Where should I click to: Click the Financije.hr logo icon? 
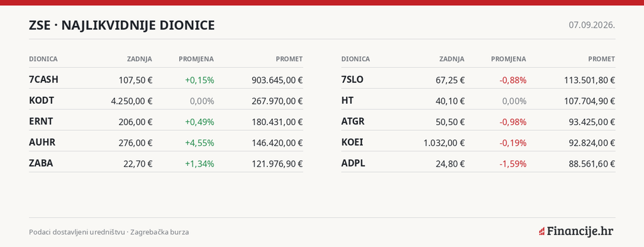click(x=541, y=231)
